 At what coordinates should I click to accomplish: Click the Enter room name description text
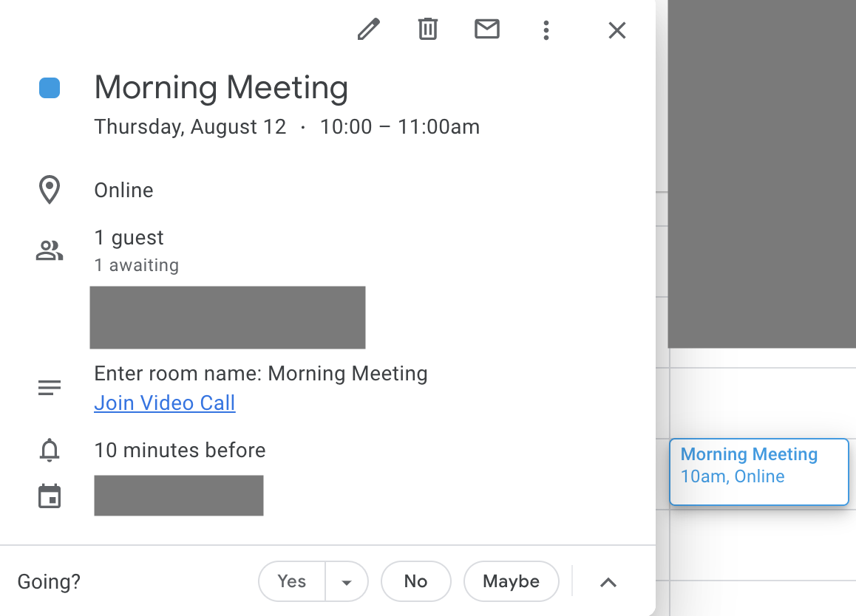point(261,373)
